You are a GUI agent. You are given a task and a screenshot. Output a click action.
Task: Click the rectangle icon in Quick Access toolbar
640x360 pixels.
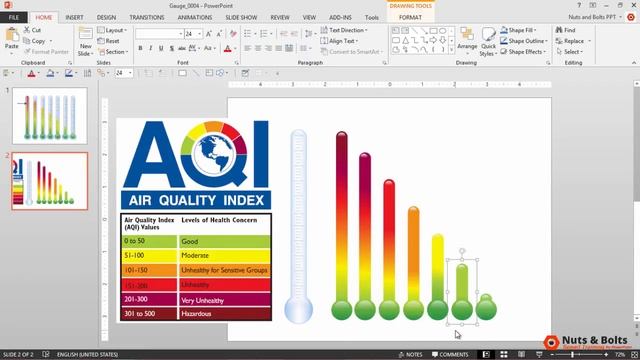point(182,73)
